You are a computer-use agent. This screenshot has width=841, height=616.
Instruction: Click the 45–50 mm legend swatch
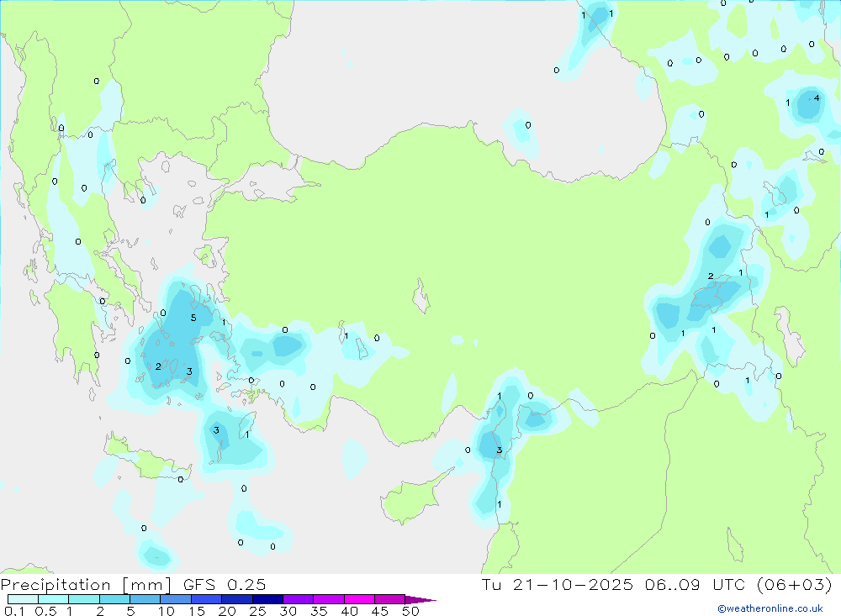tap(390, 599)
